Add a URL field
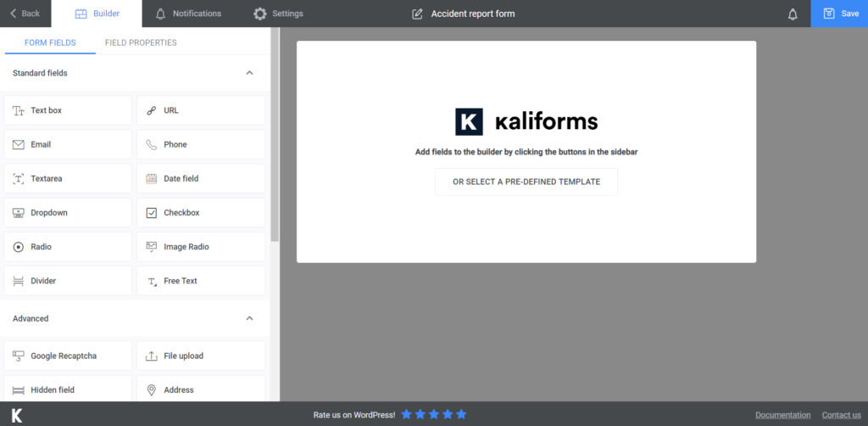 tap(201, 110)
